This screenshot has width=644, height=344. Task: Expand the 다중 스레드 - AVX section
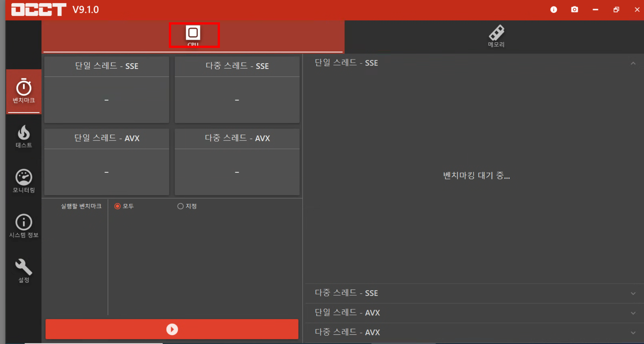point(633,332)
